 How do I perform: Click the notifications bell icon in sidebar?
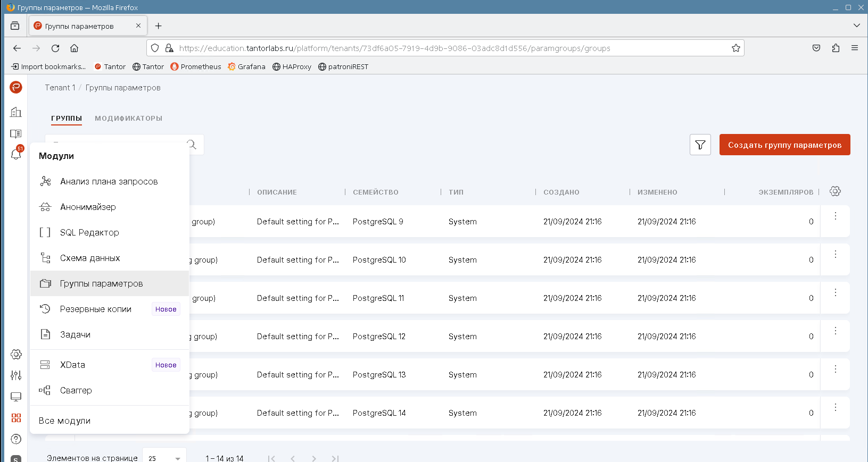[16, 154]
